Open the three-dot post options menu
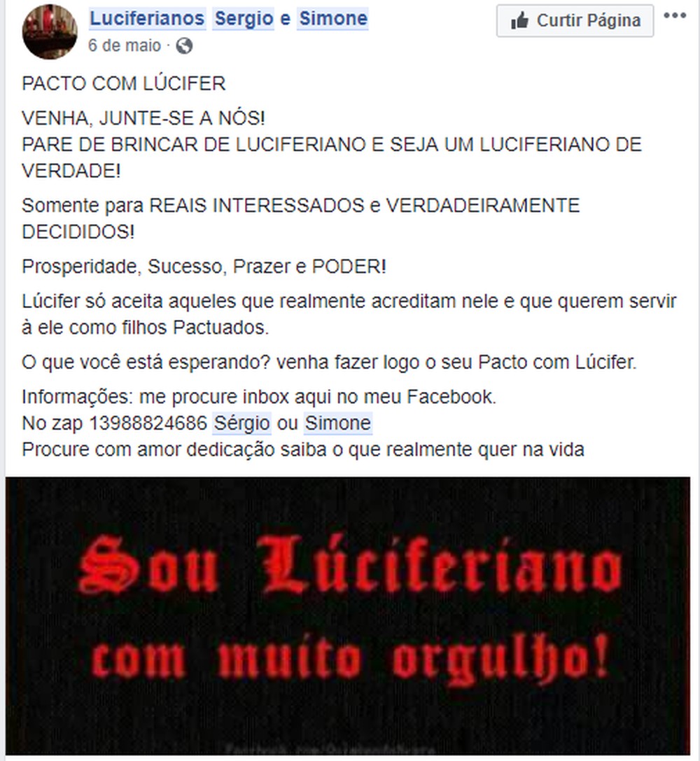This screenshot has width=700, height=761. point(675,15)
